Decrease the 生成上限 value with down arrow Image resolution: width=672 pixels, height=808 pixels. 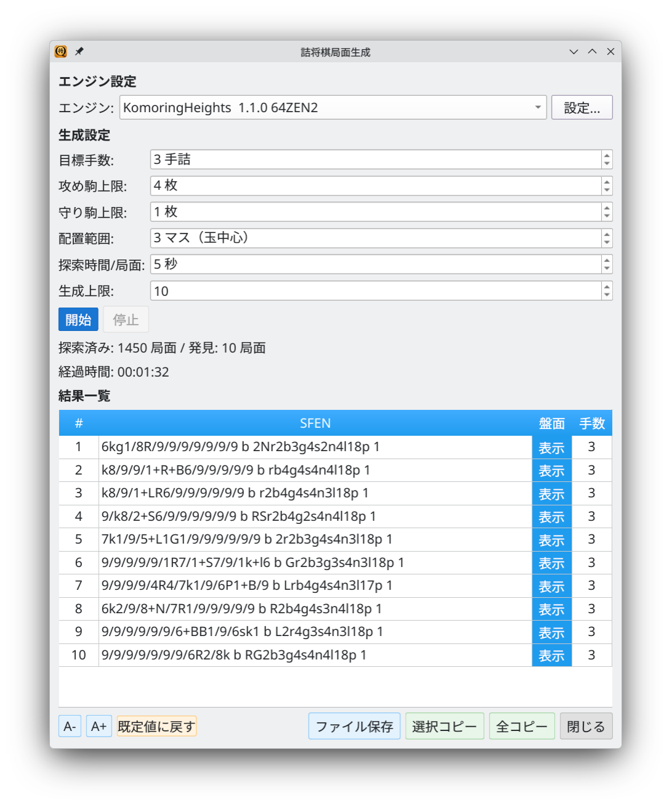click(x=607, y=295)
